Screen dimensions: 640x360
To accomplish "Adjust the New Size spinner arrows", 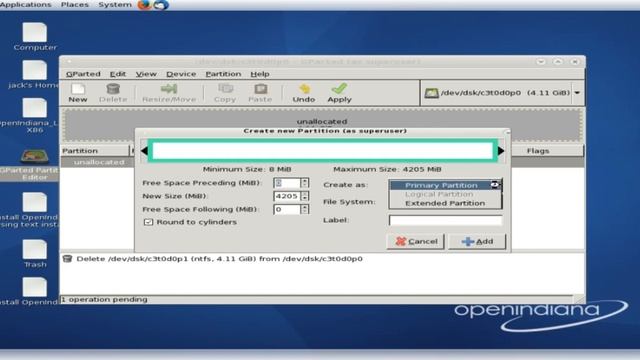I will pyautogui.click(x=304, y=196).
